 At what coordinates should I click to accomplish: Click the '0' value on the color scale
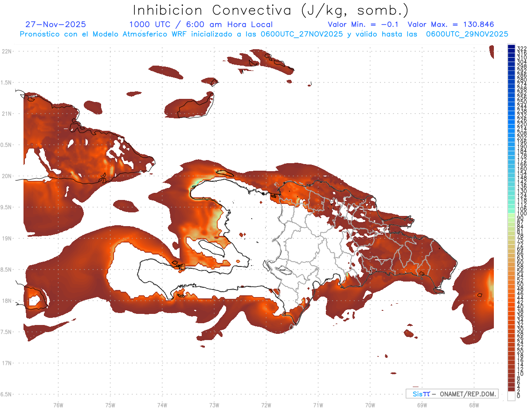click(x=519, y=396)
